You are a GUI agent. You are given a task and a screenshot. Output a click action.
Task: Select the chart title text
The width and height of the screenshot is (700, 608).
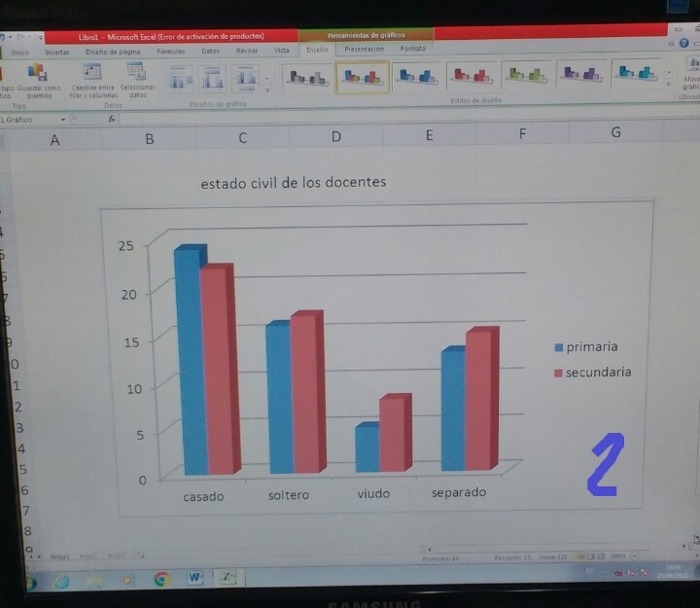[294, 182]
